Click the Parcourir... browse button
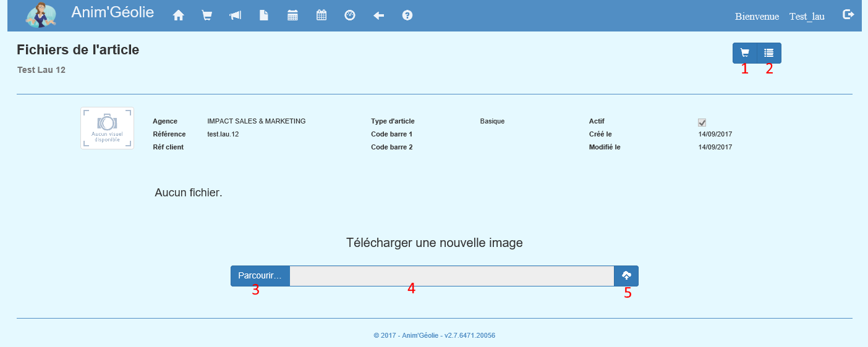Screen dimensions: 868x347 [x=260, y=276]
